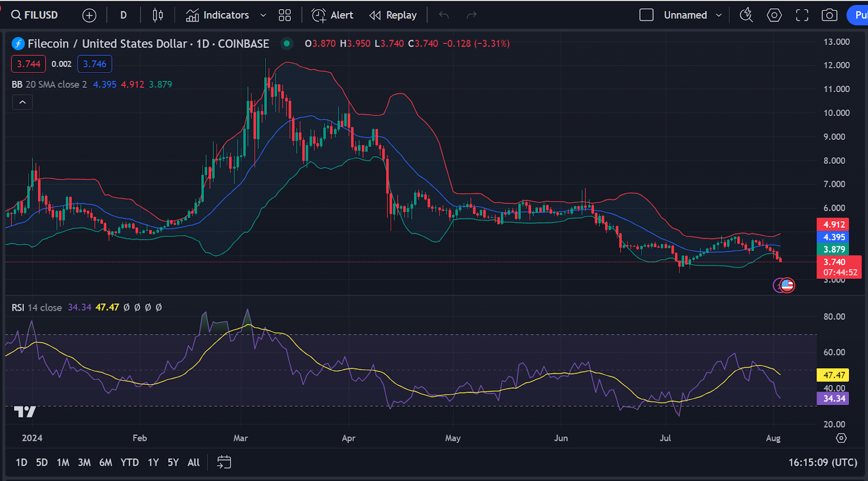This screenshot has width=868, height=481.
Task: Click the 3.744 sell price box
Action: 29,64
